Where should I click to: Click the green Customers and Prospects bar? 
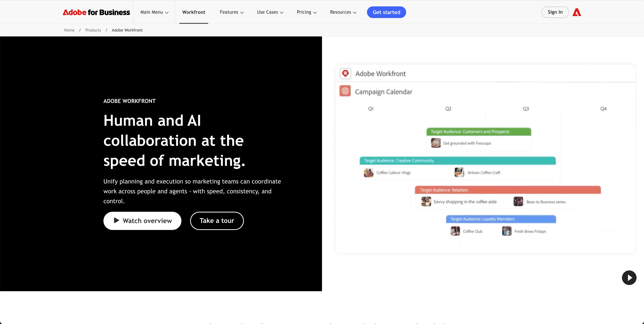point(479,132)
